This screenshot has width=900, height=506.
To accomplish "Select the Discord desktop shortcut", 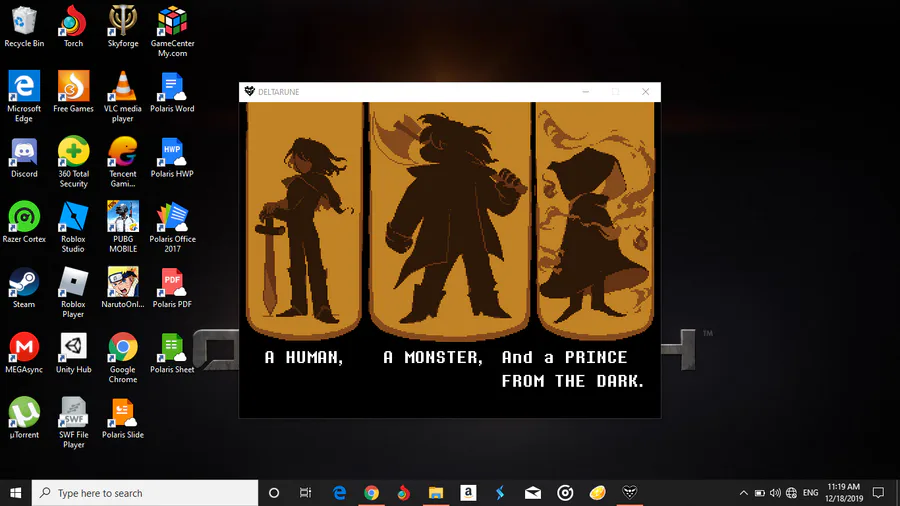I will point(24,157).
